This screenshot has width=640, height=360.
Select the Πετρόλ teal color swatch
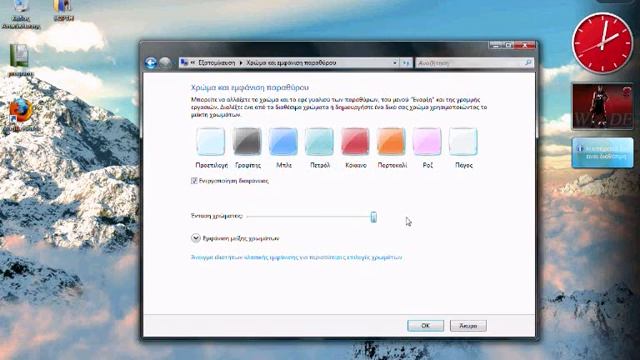pos(319,141)
